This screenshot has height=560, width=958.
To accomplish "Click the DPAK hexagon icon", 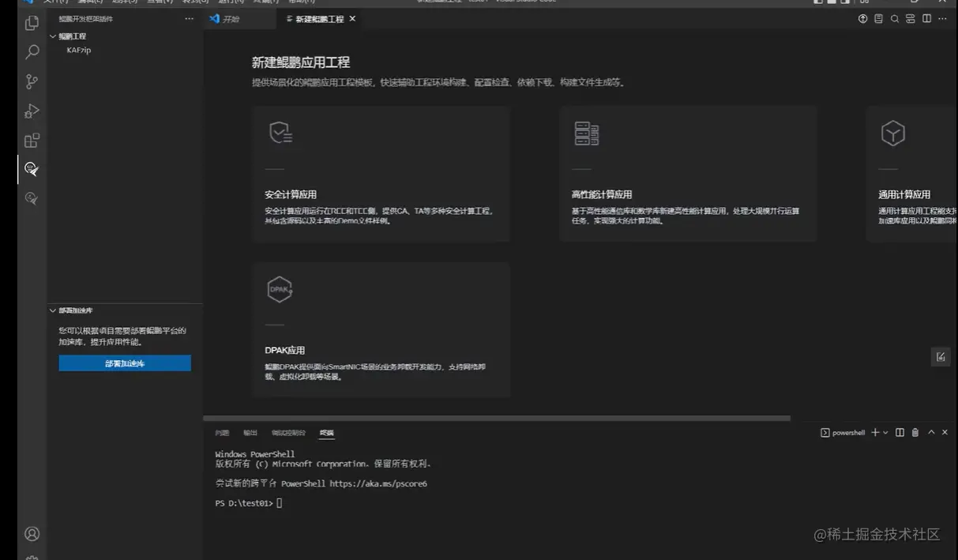I will pyautogui.click(x=280, y=290).
